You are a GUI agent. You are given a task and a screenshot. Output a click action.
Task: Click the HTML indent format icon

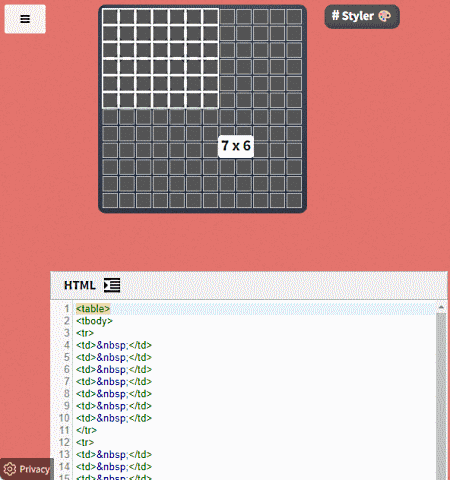point(112,285)
